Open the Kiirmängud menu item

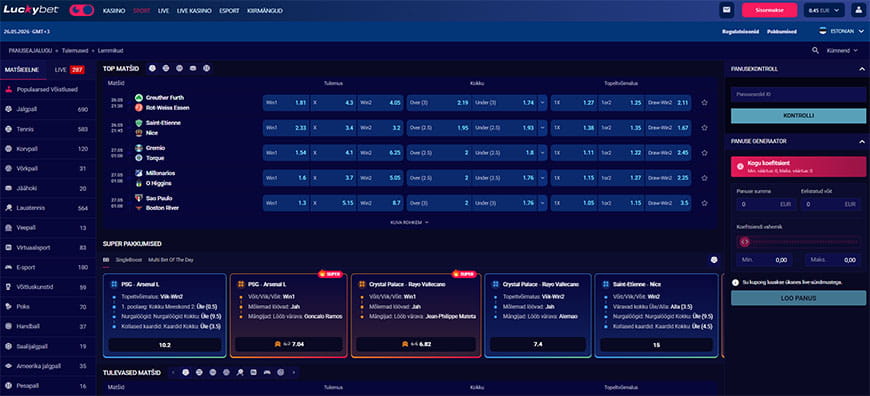265,11
